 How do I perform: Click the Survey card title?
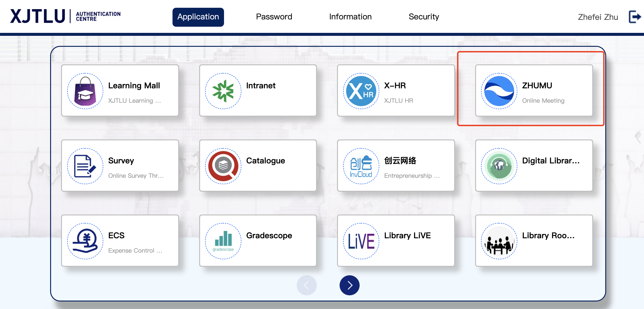tap(121, 161)
